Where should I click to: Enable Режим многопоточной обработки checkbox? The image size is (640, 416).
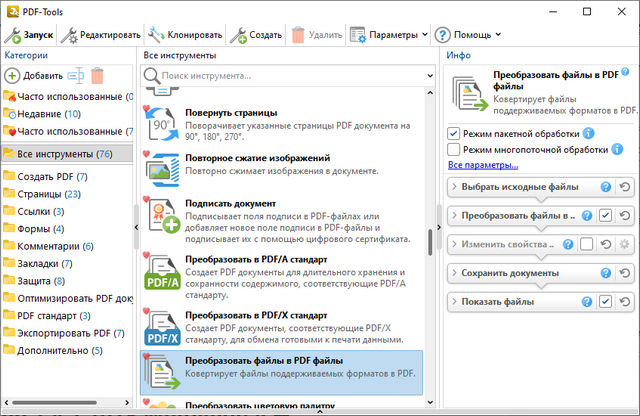(454, 150)
